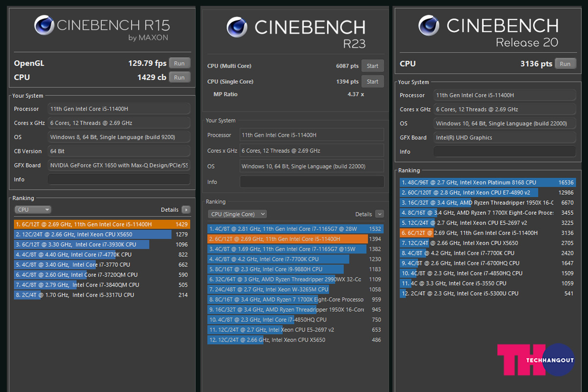Select the Core i5-5300U ranking row
588x392 pixels.
click(x=488, y=294)
